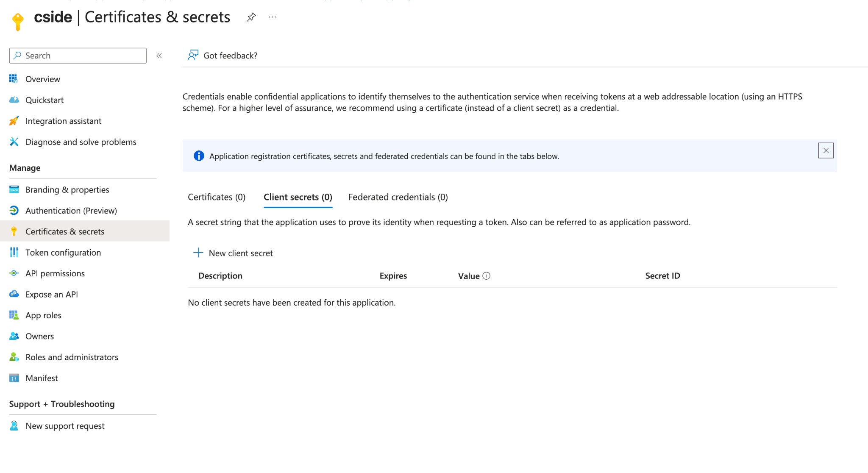Click the Integration assistant rocket icon

pyautogui.click(x=14, y=121)
